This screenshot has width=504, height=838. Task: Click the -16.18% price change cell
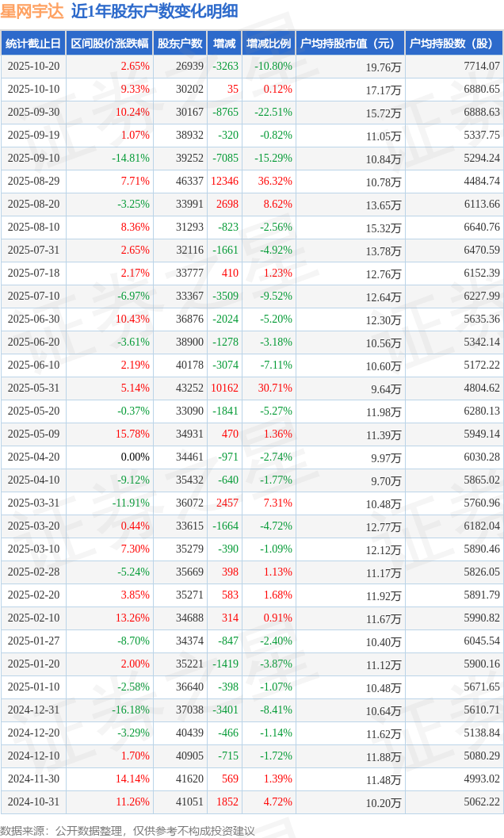[131, 710]
